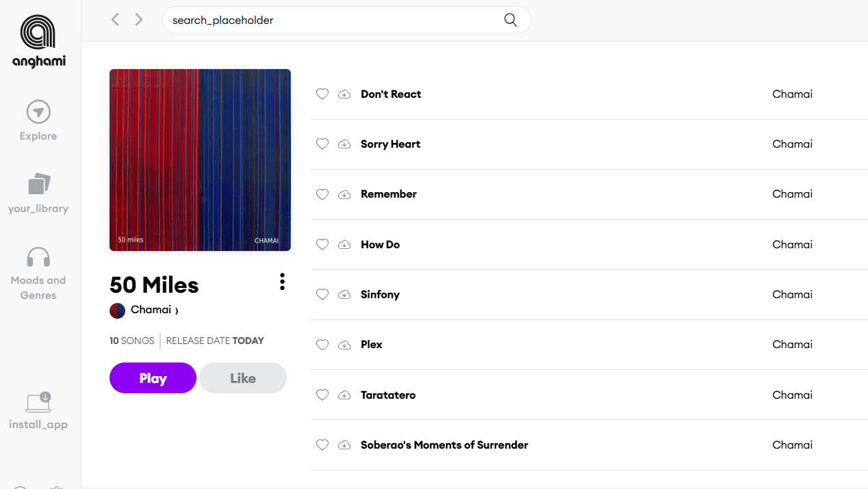Like the song Sorry Heart
Viewport: 868px width, 489px height.
[322, 144]
